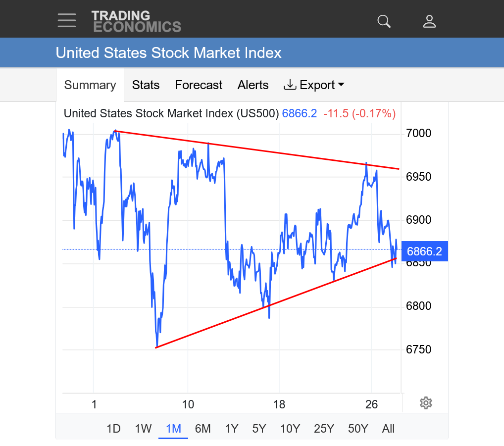Screen dimensions: 504x446
Task: Open the Alerts tab
Action: 253,85
